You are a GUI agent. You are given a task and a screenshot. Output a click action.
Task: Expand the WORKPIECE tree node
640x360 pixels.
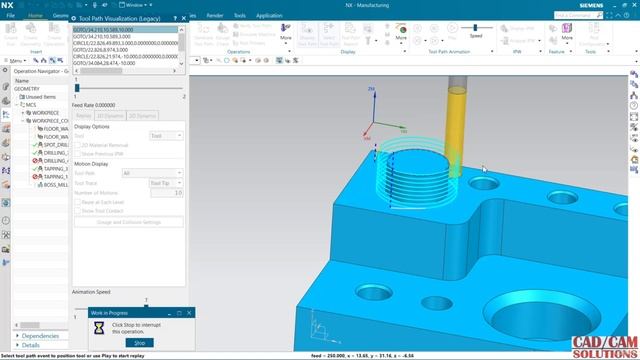pyautogui.click(x=23, y=113)
